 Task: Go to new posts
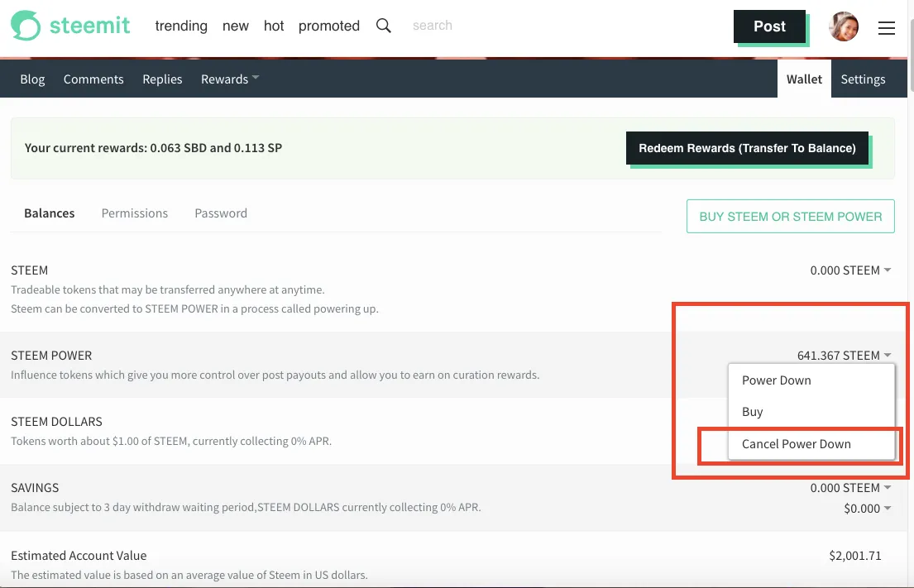(x=236, y=26)
